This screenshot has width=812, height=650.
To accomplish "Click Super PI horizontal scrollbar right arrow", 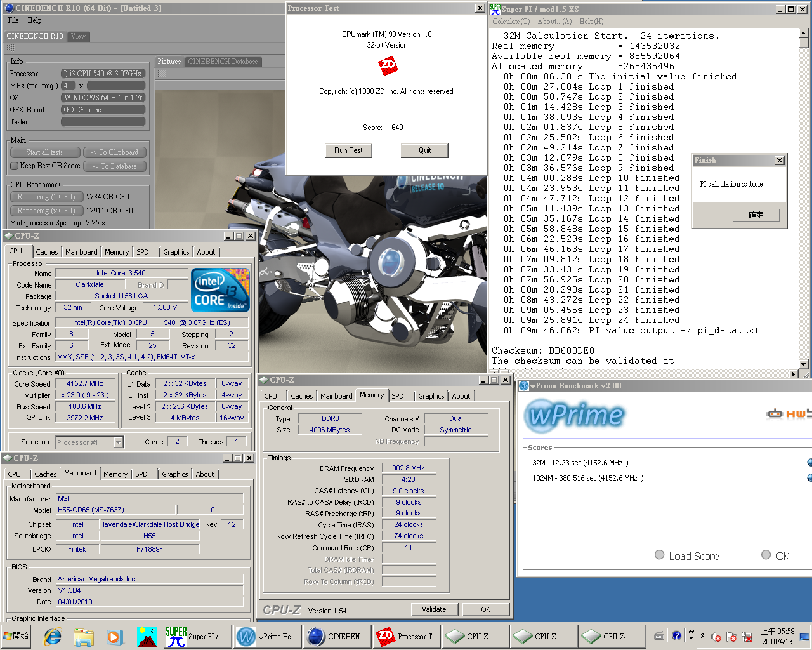I will coord(794,375).
